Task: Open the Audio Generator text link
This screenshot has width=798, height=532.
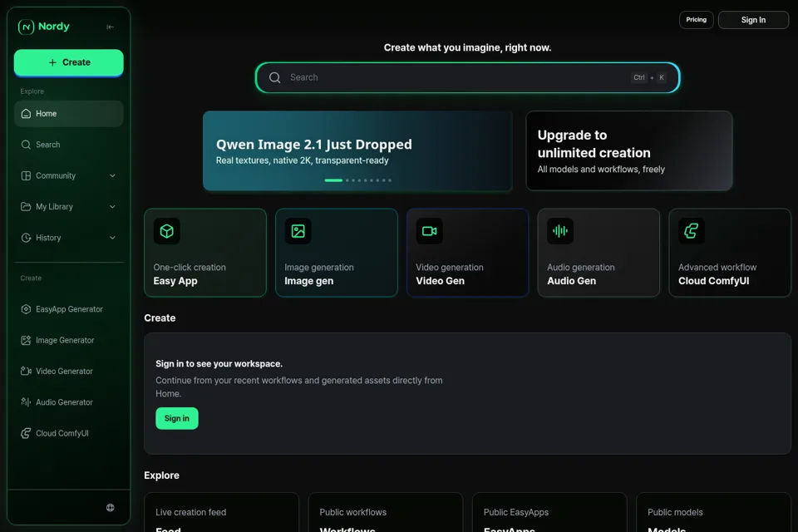Action: point(64,402)
